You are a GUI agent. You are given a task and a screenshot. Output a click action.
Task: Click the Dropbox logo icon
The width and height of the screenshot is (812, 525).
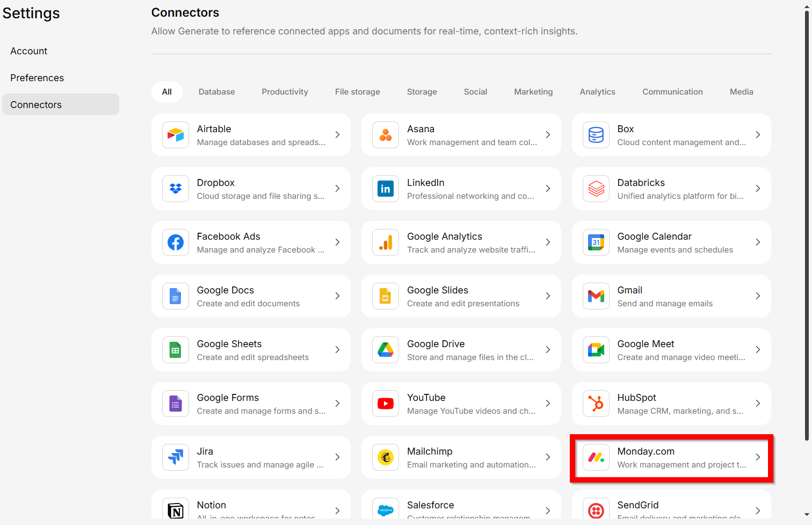176,189
